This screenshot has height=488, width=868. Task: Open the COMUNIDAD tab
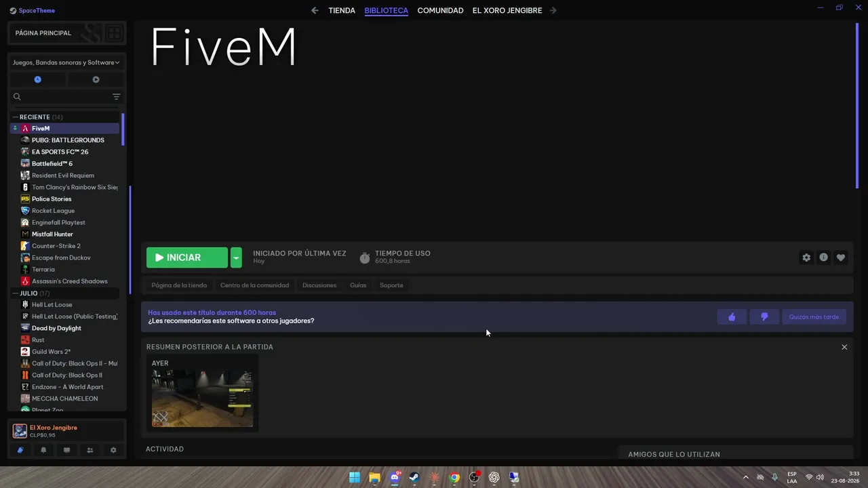coord(440,10)
